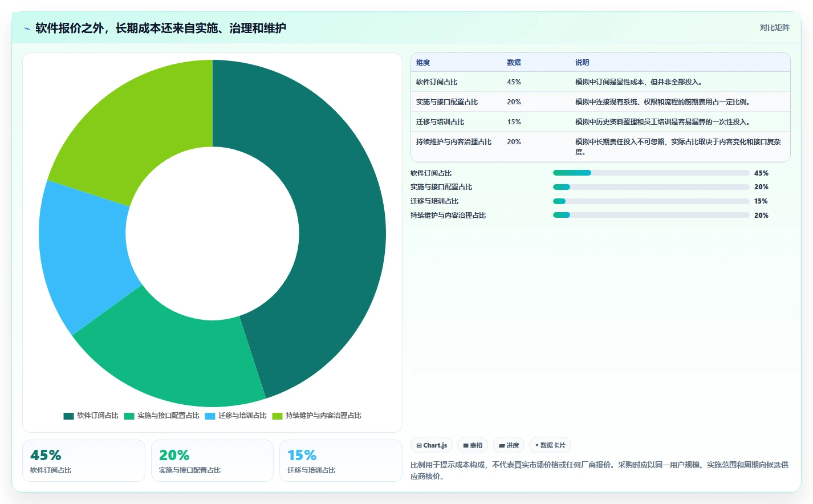Click description about 长期责任投入不可忽略

pyautogui.click(x=678, y=147)
